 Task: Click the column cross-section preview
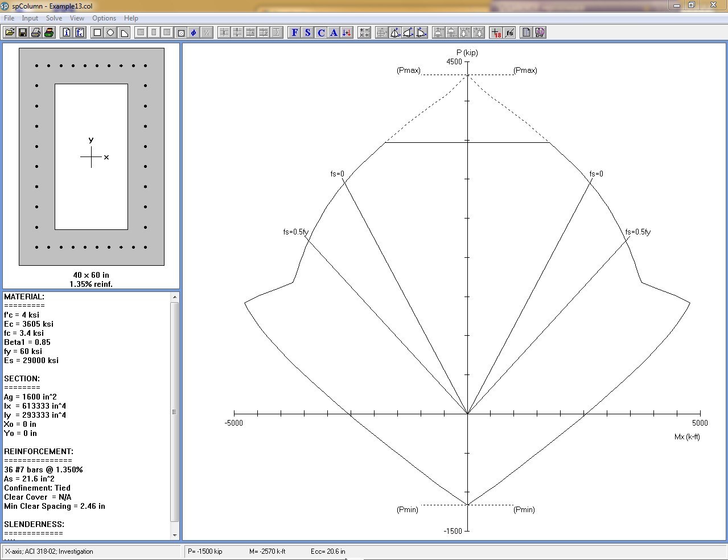click(92, 157)
